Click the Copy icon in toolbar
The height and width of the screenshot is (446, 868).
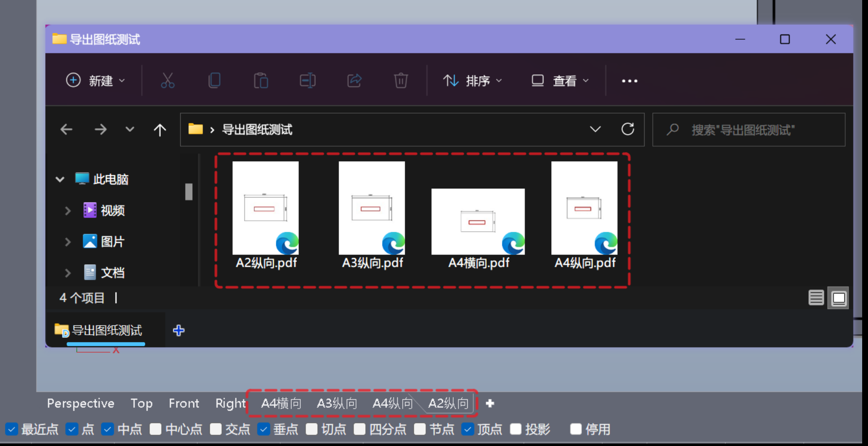(214, 81)
